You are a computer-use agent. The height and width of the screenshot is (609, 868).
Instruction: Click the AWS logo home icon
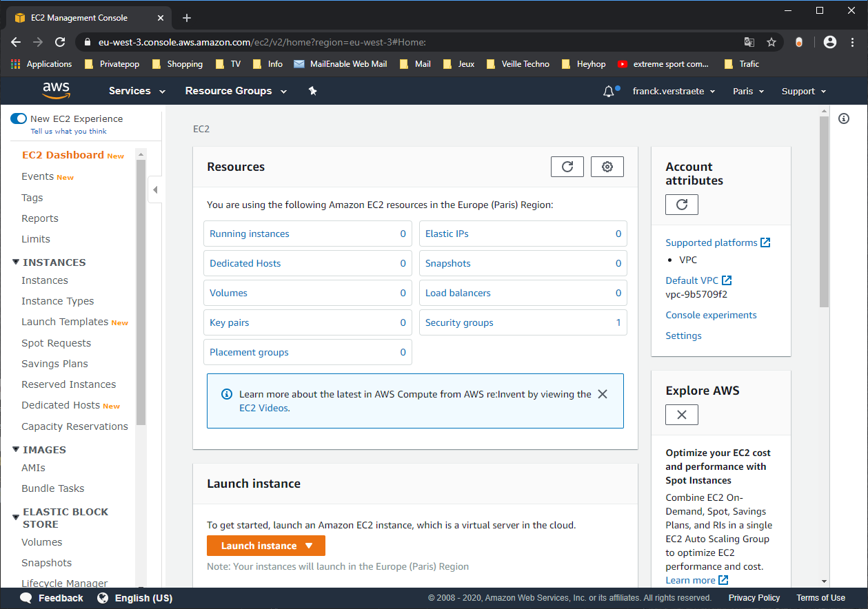(56, 90)
